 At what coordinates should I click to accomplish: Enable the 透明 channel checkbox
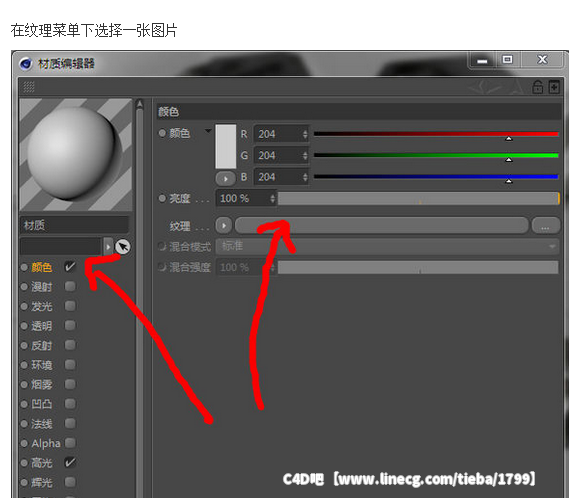70,325
